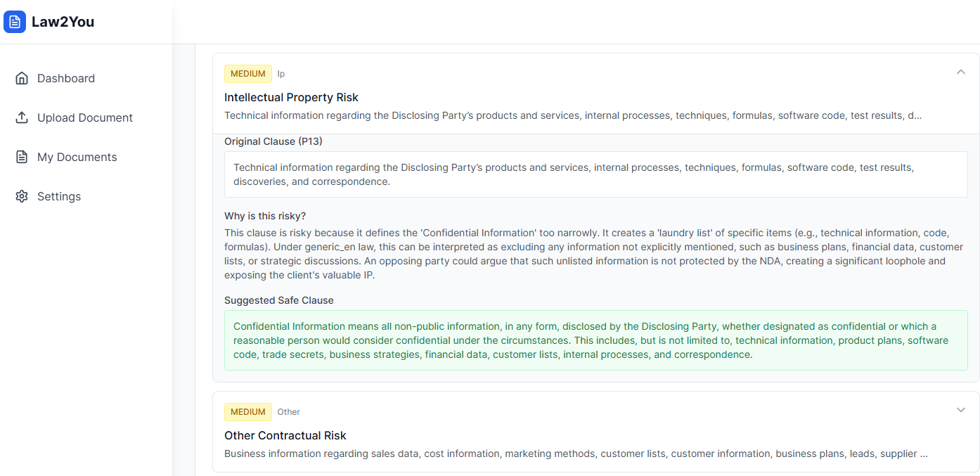Open the Other Contractual Risk title

[285, 435]
